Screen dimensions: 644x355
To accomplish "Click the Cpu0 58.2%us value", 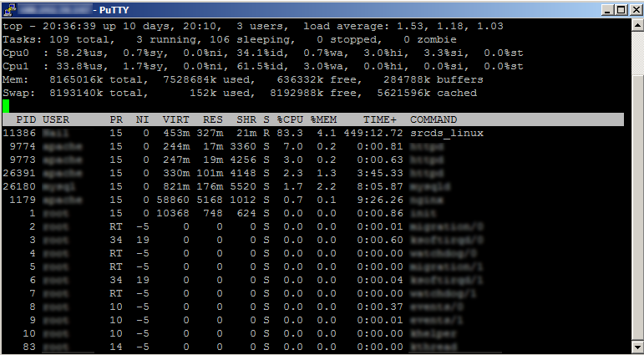I will [79, 53].
